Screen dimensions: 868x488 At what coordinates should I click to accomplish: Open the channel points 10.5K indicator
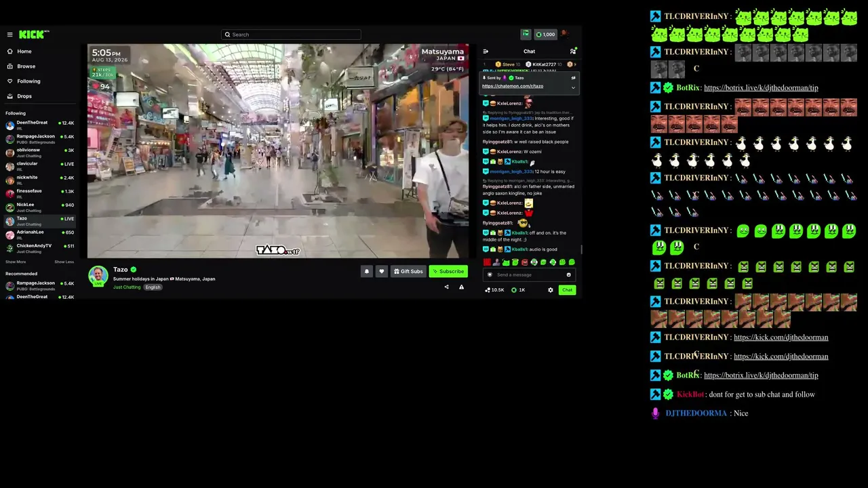(x=494, y=290)
